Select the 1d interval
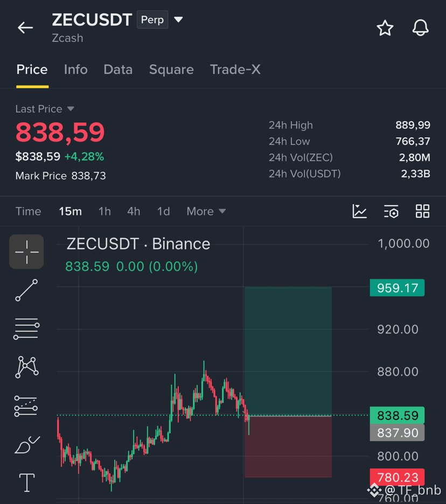The height and width of the screenshot is (504, 446). (x=163, y=211)
